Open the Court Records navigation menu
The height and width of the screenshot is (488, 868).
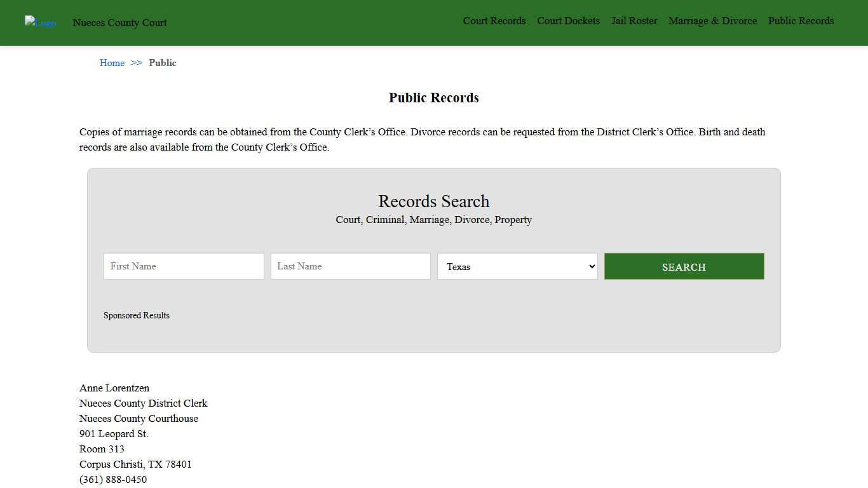[x=494, y=21]
